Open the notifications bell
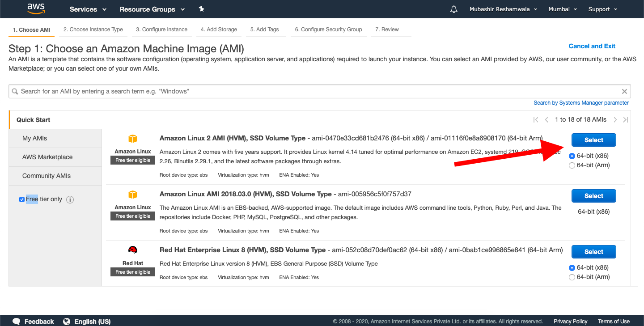644x326 pixels. (x=454, y=9)
